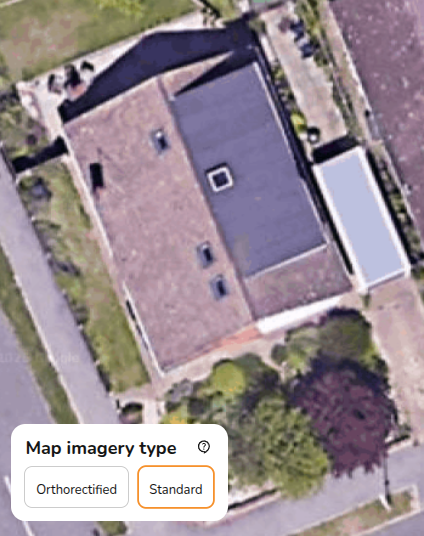Click the dark shadowed roof strip at the top
424x536 pixels.
(x=157, y=68)
